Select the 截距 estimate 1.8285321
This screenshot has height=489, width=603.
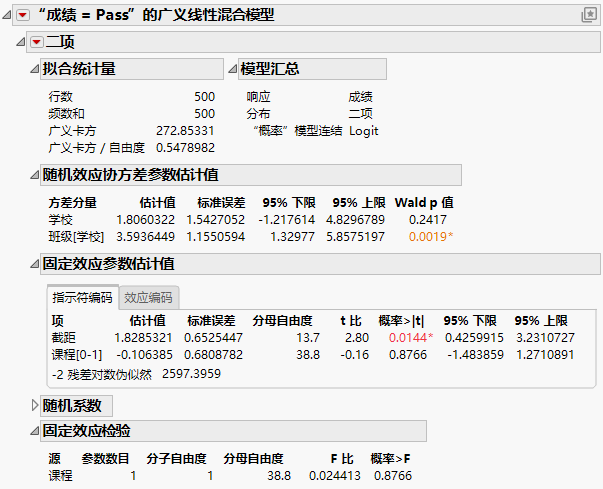(x=143, y=338)
